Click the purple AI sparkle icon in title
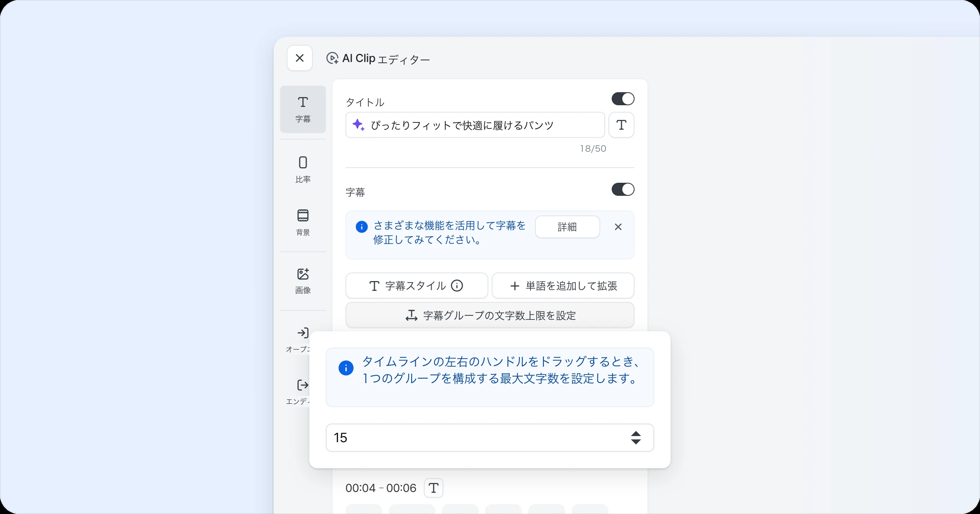The width and height of the screenshot is (980, 514). point(359,125)
